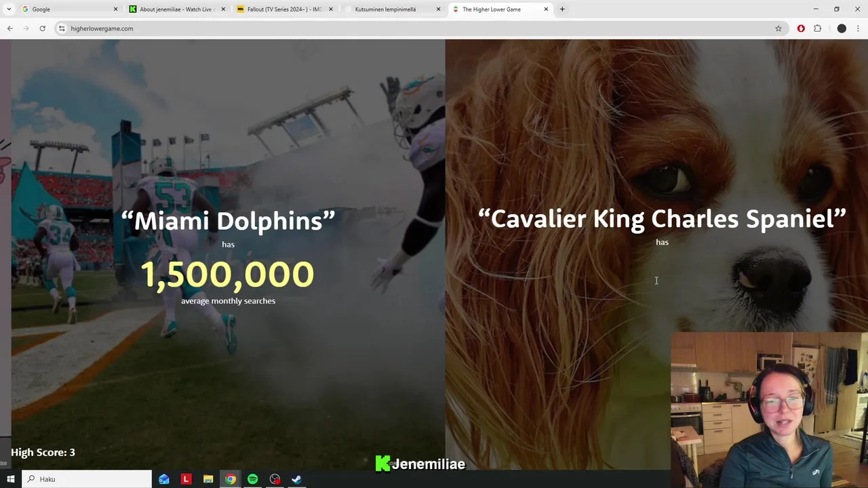Image resolution: width=868 pixels, height=488 pixels.
Task: Close the Kutsuminen lempinimellä tab
Action: coord(438,9)
